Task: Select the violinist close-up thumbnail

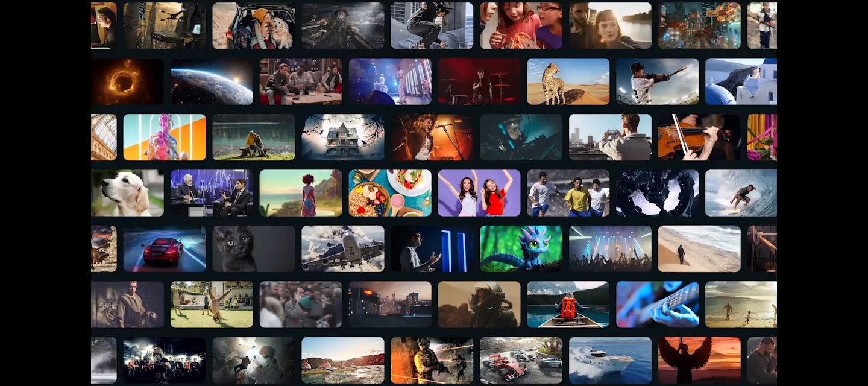Action: pos(699,138)
